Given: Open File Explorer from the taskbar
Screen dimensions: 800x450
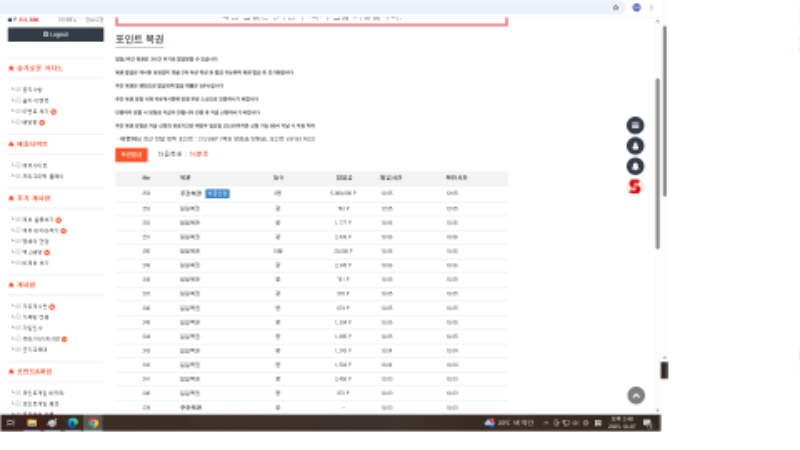Looking at the screenshot, I should pyautogui.click(x=32, y=423).
